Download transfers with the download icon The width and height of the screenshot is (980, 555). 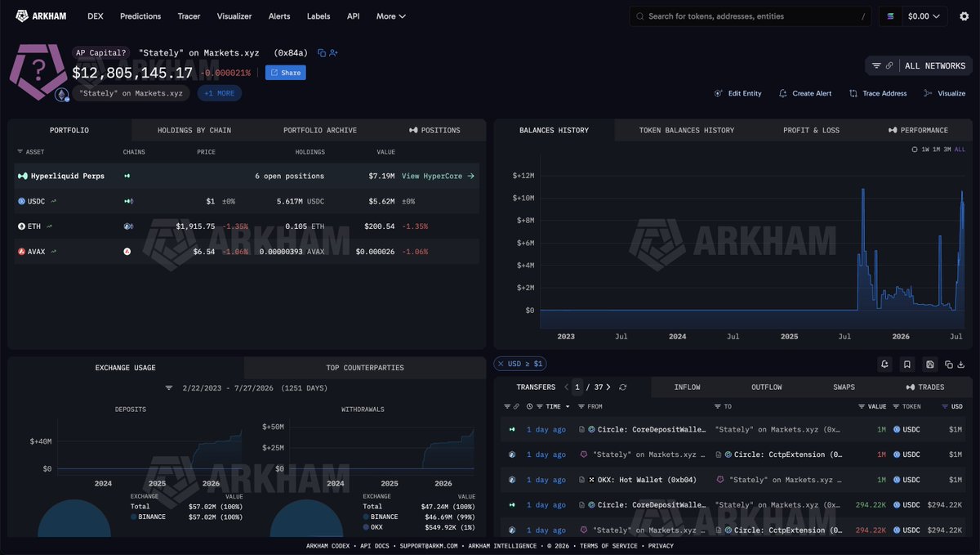(x=960, y=365)
